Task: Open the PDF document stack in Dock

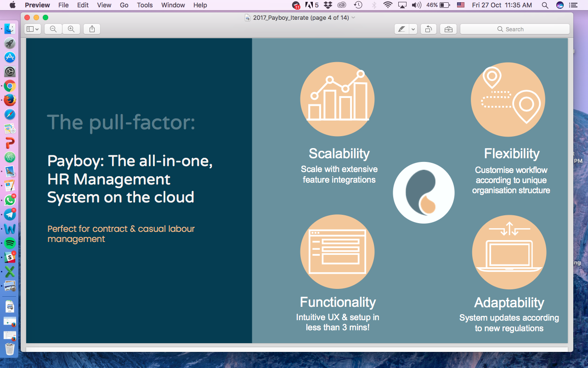Action: pos(10,306)
